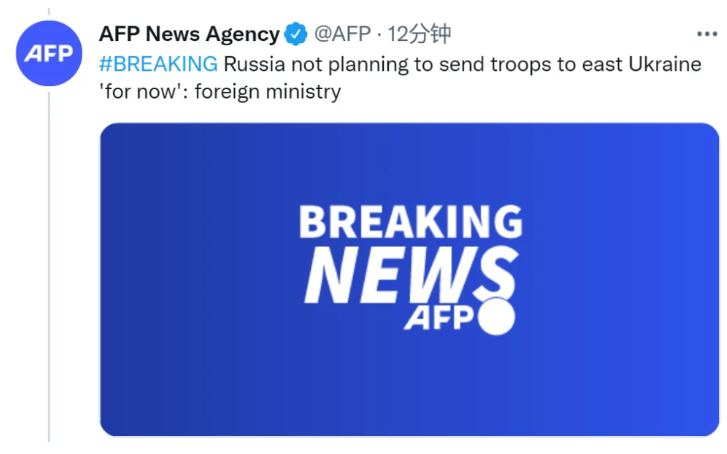Click the word Agency in the account name

(243, 34)
